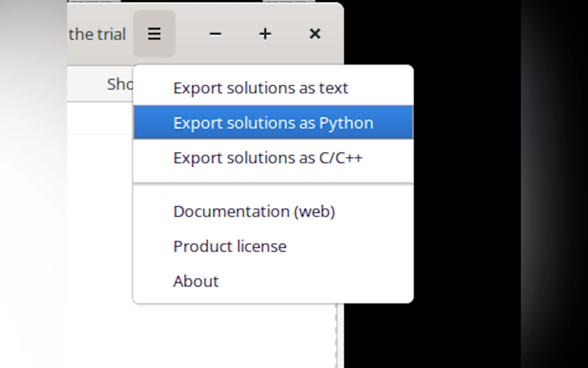Select Export solutions as Python
The width and height of the screenshot is (588, 368).
coord(273,123)
